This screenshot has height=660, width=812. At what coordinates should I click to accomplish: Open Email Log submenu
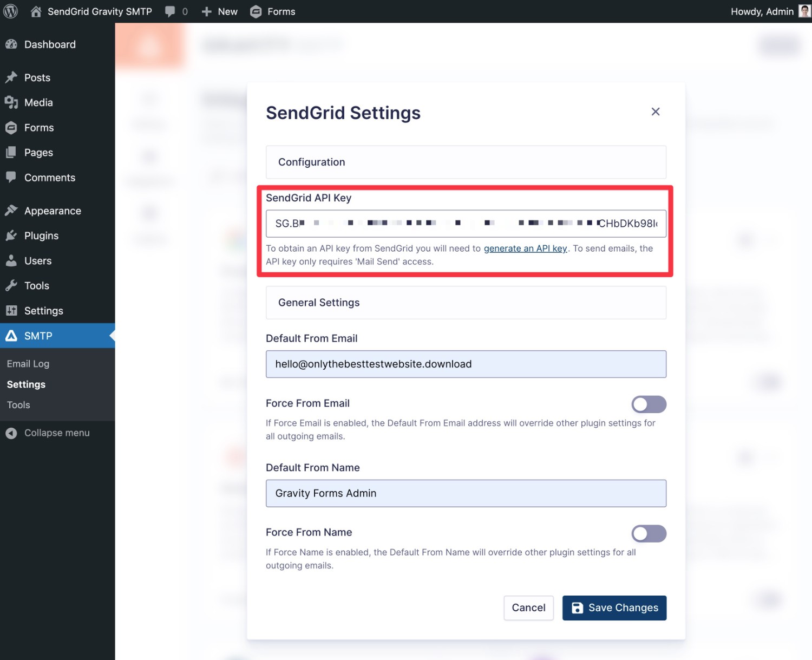click(x=28, y=364)
